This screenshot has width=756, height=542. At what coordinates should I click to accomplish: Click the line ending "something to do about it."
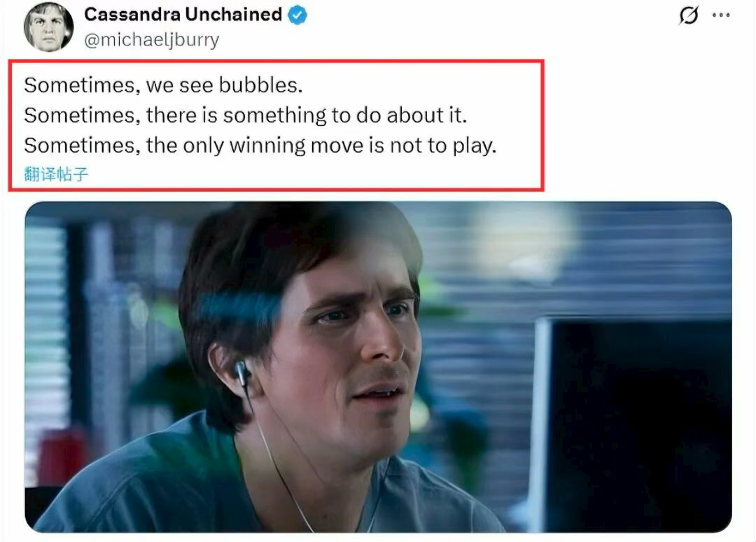pos(246,116)
